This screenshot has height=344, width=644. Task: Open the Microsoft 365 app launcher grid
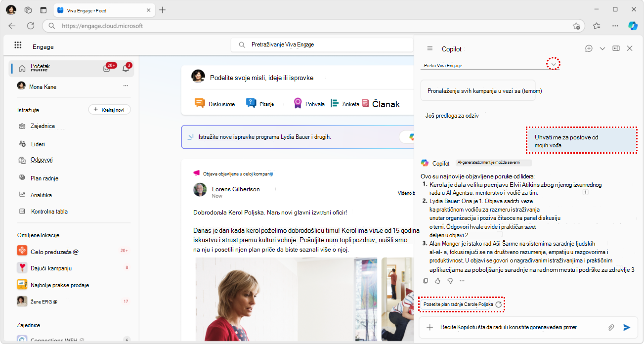(18, 45)
